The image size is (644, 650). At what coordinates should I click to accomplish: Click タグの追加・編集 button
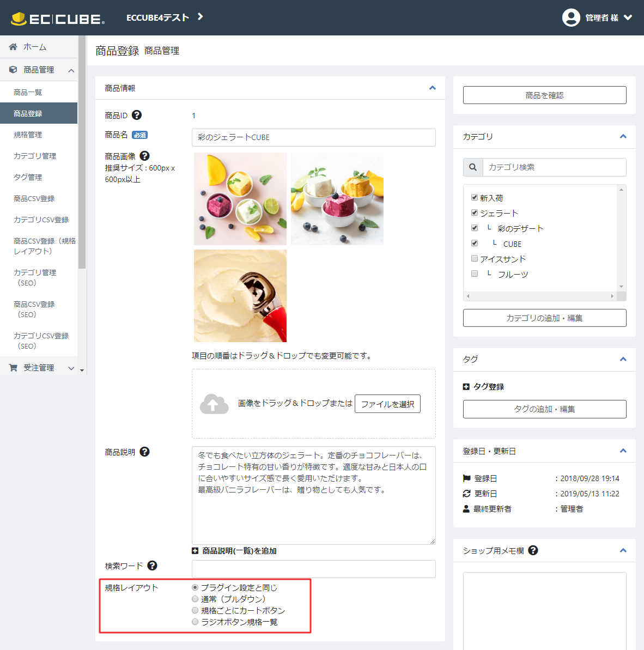pos(544,409)
